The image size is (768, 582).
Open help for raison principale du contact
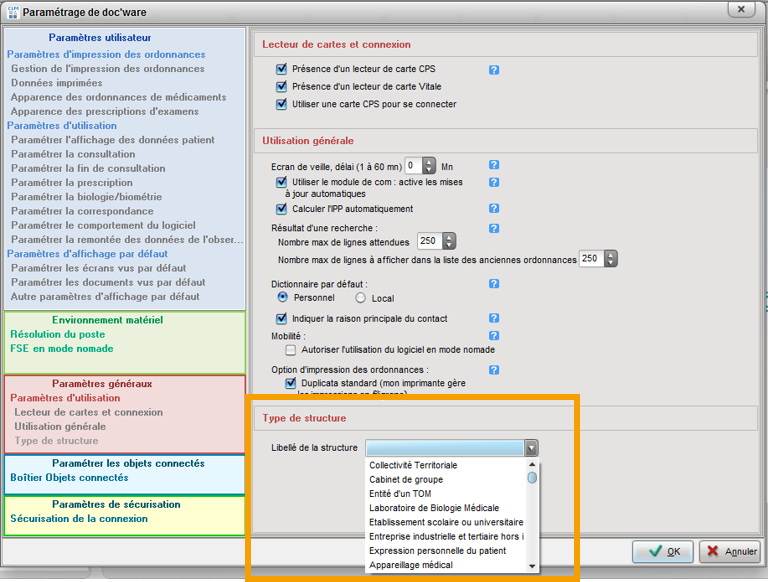(494, 318)
